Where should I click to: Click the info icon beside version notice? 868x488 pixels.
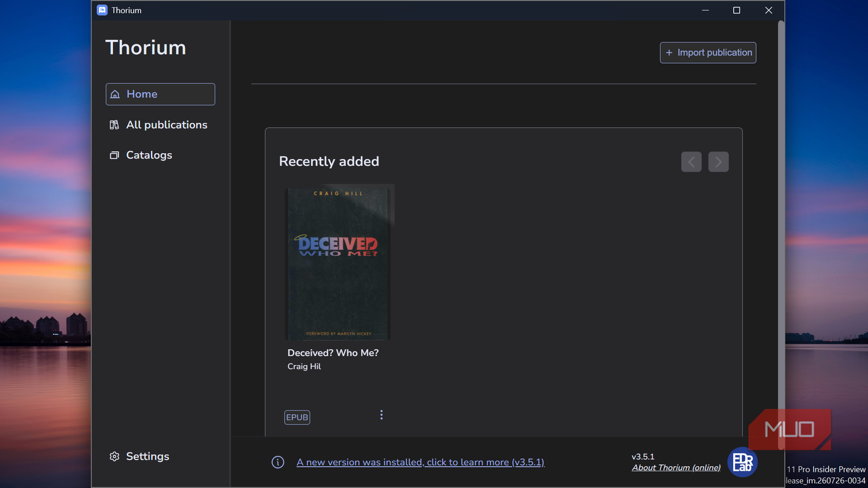coord(278,462)
